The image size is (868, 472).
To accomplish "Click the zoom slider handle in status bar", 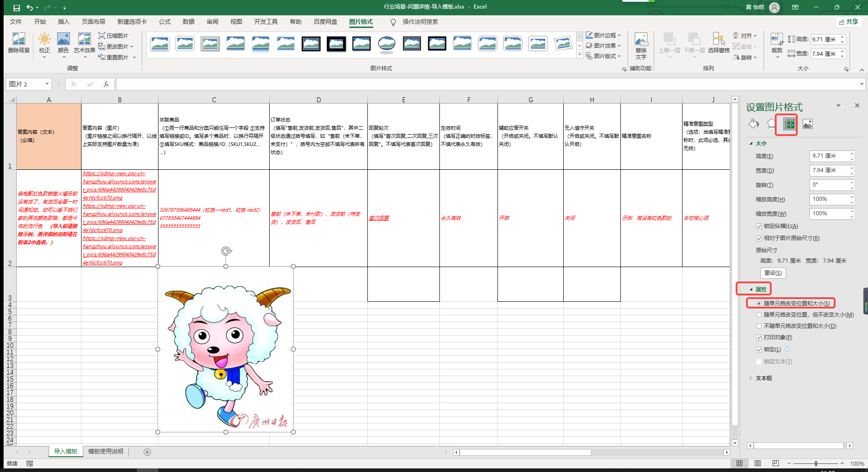I will pyautogui.click(x=816, y=463).
